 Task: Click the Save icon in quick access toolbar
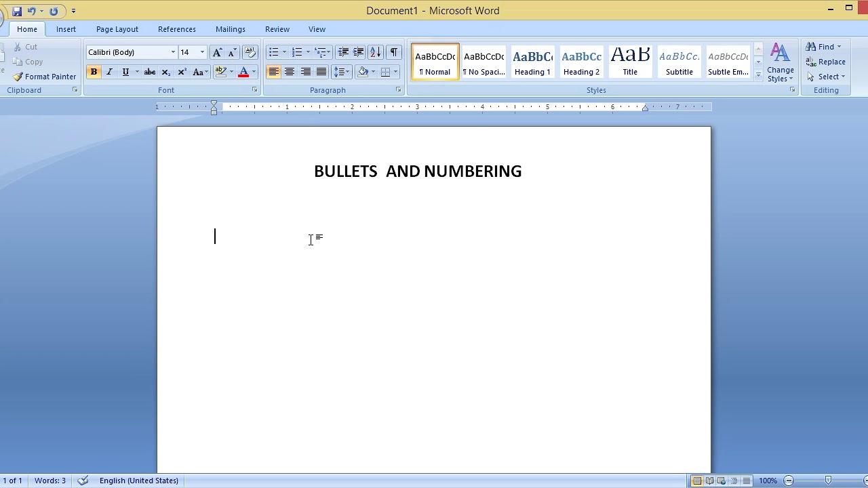click(17, 11)
